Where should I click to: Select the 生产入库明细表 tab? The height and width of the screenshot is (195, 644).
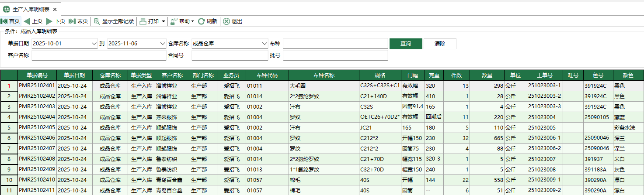point(31,9)
